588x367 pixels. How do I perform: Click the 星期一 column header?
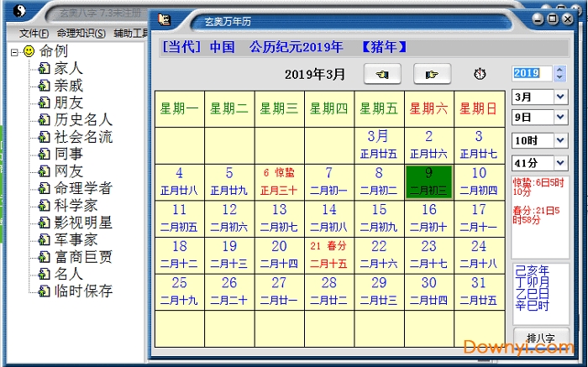tap(179, 108)
